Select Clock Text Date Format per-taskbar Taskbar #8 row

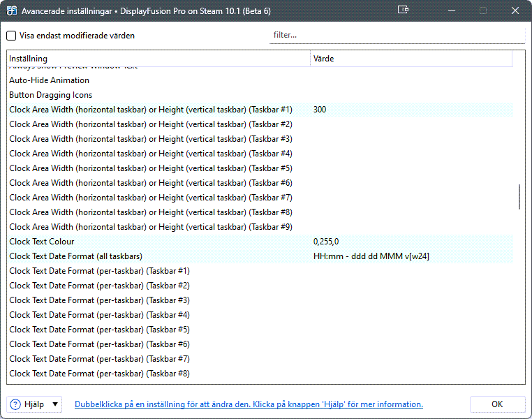point(99,374)
